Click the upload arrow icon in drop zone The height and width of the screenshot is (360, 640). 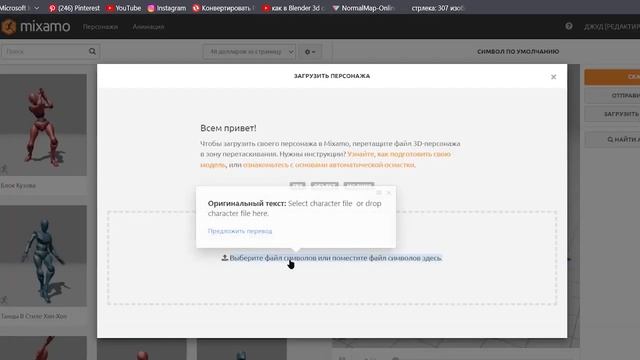click(x=224, y=258)
